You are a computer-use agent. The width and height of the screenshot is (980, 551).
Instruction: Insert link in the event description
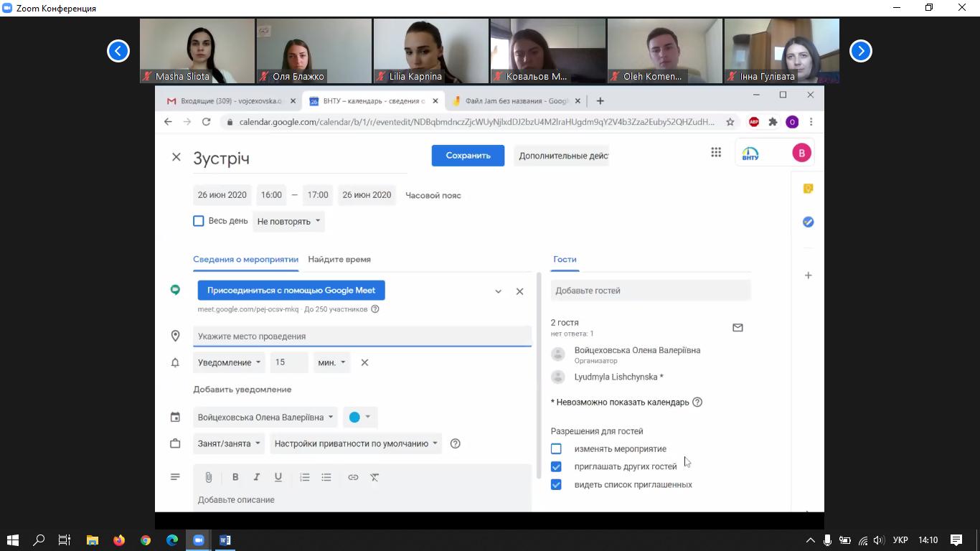pos(353,477)
